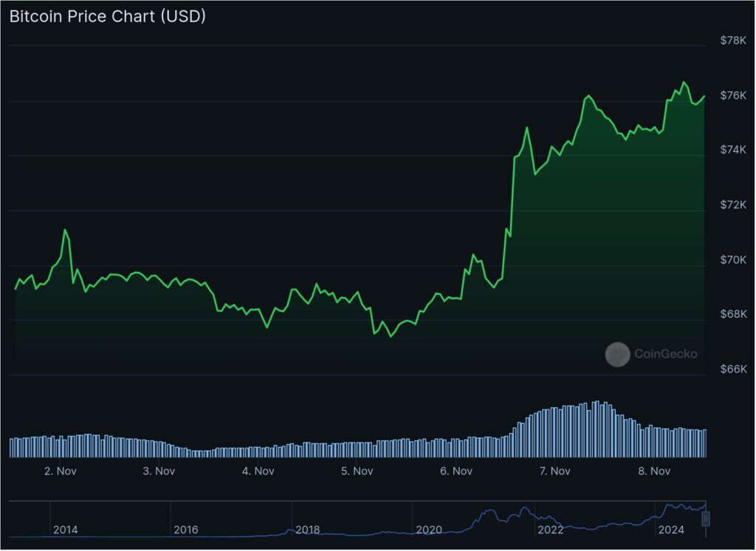Select the $70K price axis label

733,260
